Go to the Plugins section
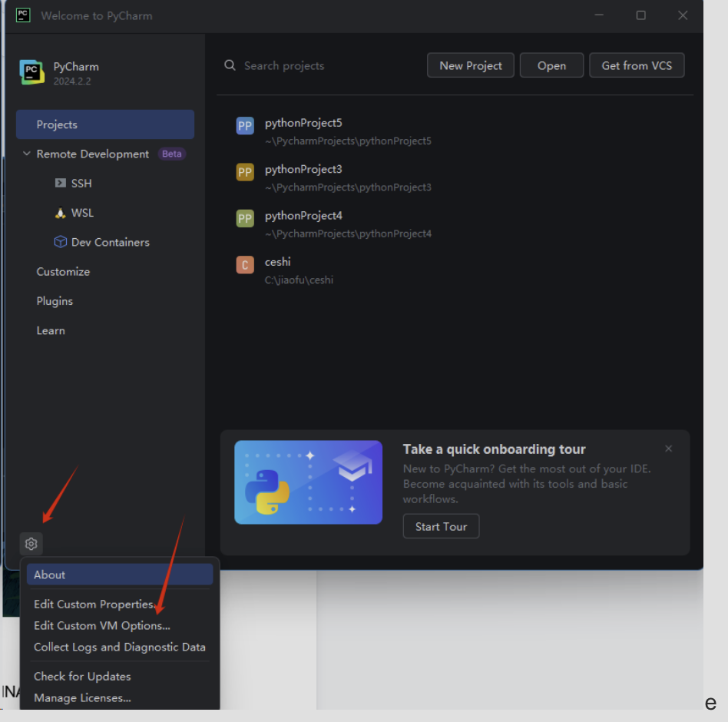 (x=55, y=301)
